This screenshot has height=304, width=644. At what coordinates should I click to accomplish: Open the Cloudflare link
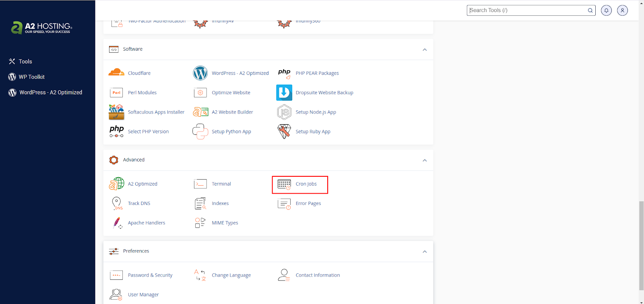coord(139,73)
